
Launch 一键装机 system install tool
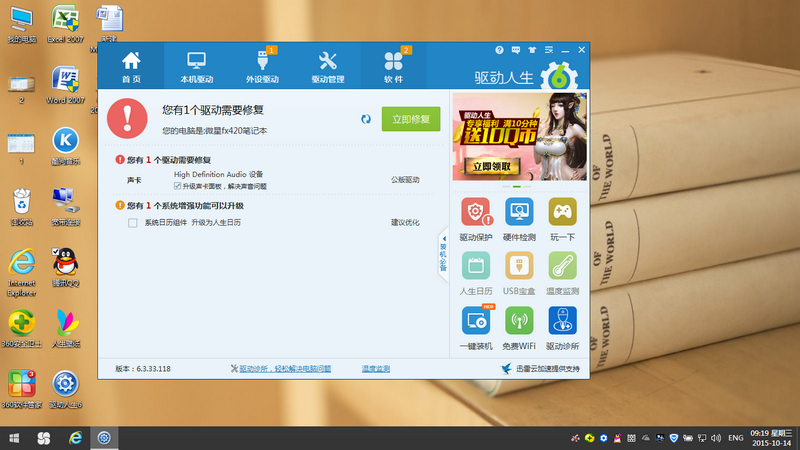476,322
